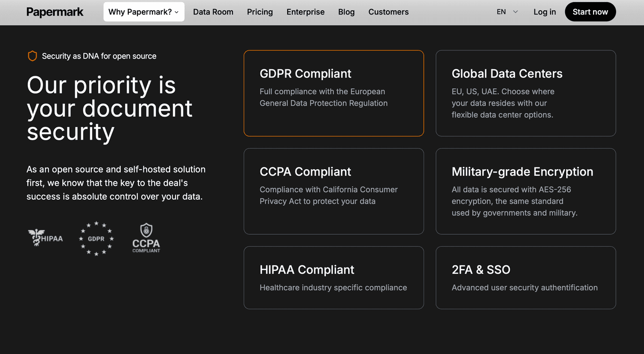644x354 pixels.
Task: Open the Military-grade Encryption card
Action: coord(525,191)
